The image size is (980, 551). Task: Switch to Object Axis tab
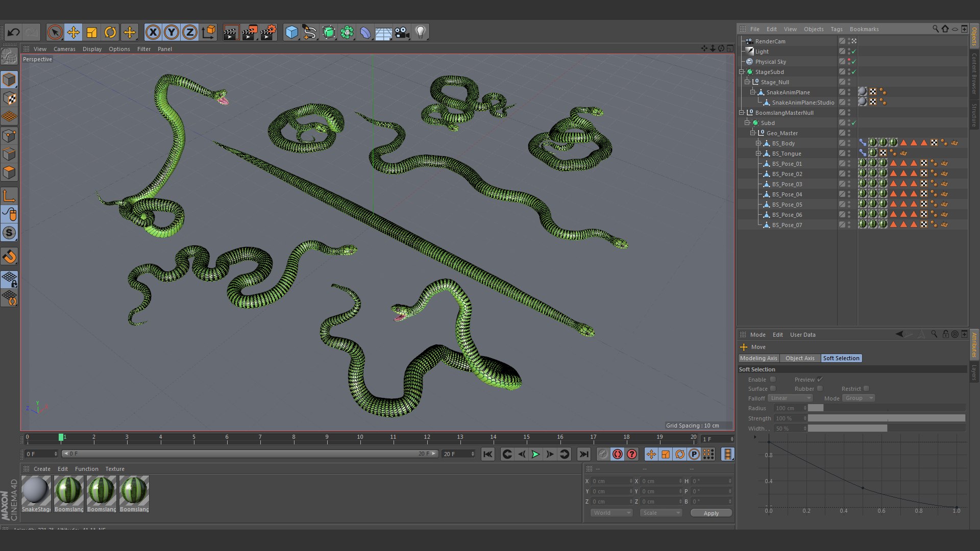pyautogui.click(x=800, y=358)
